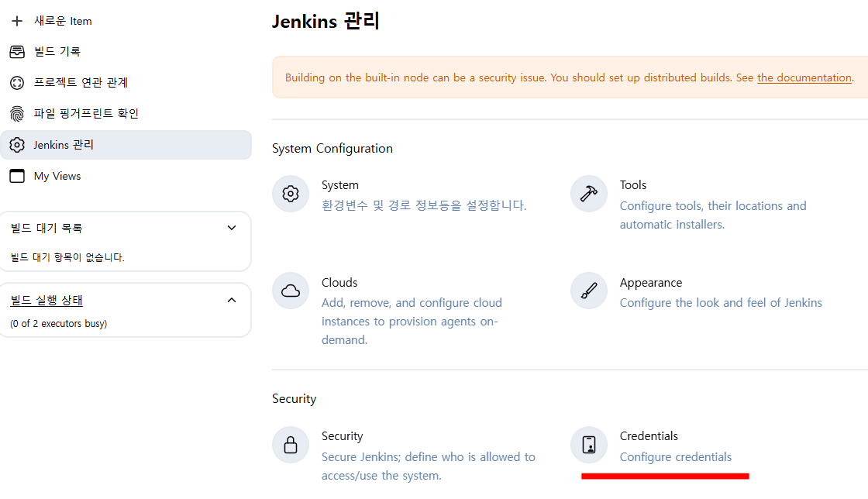Select Jenkins 관리 in the sidebar
This screenshot has width=868, height=499.
[126, 145]
